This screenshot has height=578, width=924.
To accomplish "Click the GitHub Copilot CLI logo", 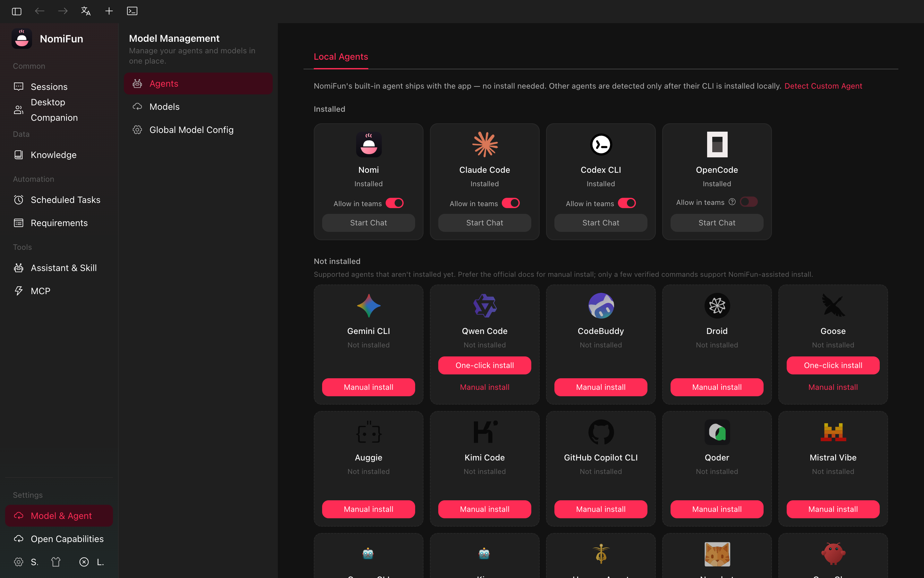I will point(601,432).
